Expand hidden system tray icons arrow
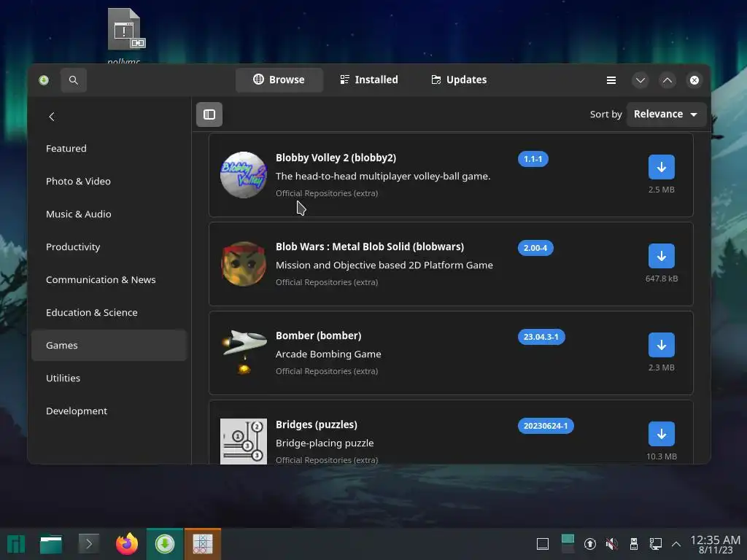 click(x=676, y=544)
